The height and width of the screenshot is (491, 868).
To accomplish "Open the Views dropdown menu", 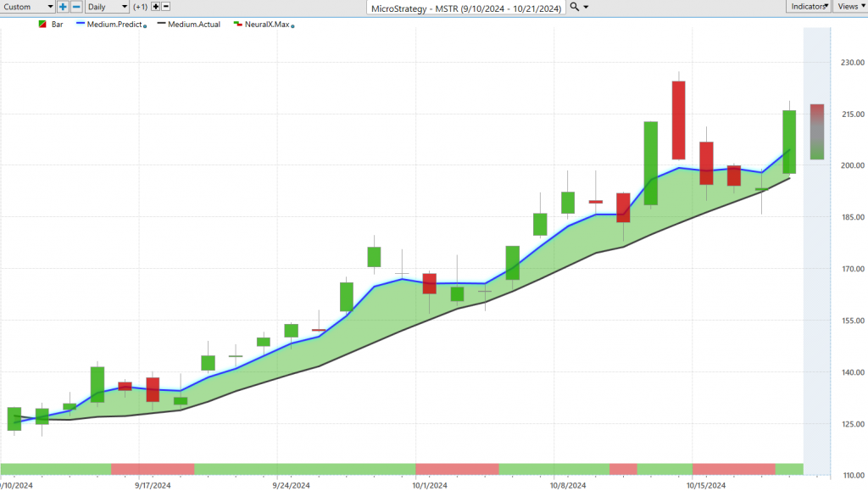I will coord(850,6).
